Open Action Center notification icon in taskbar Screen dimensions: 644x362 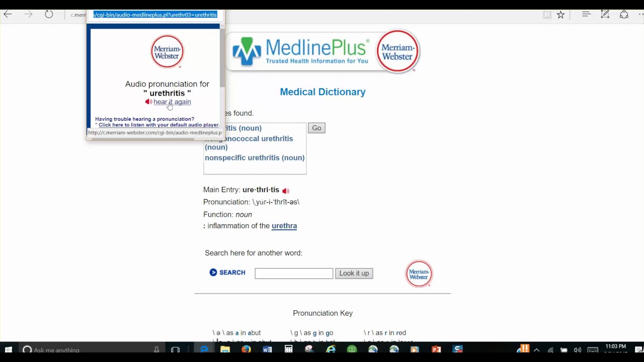pos(638,350)
